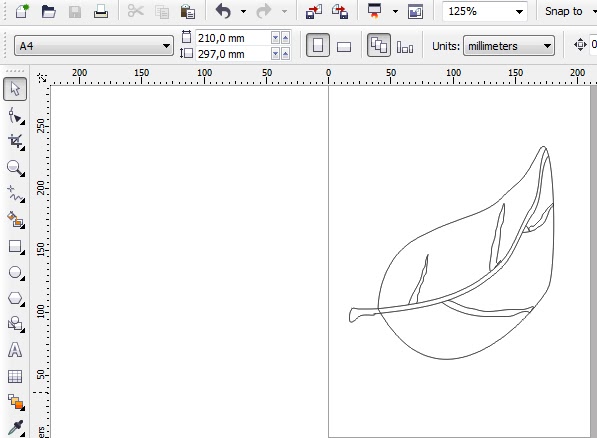This screenshot has width=597, height=438.
Task: Switch page to landscape orientation
Action: [x=344, y=46]
